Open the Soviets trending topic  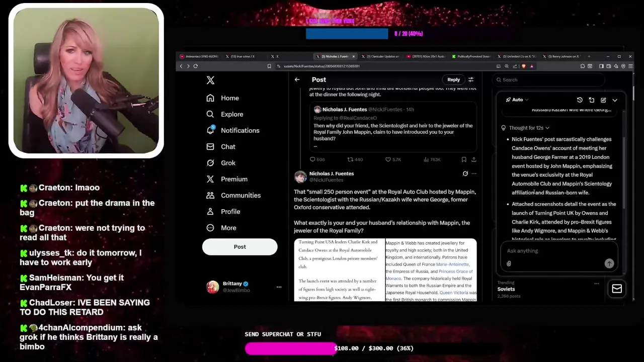coord(506,289)
